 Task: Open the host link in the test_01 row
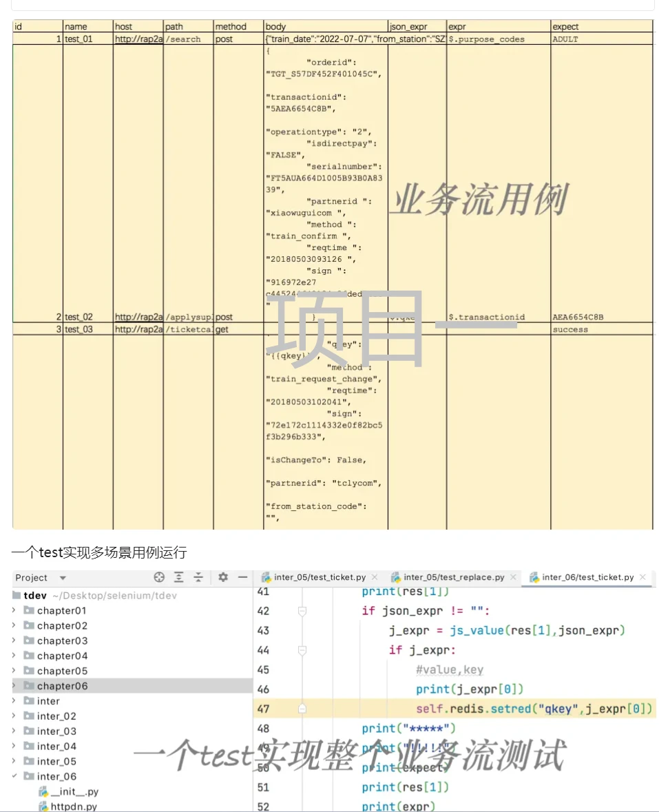[138, 39]
